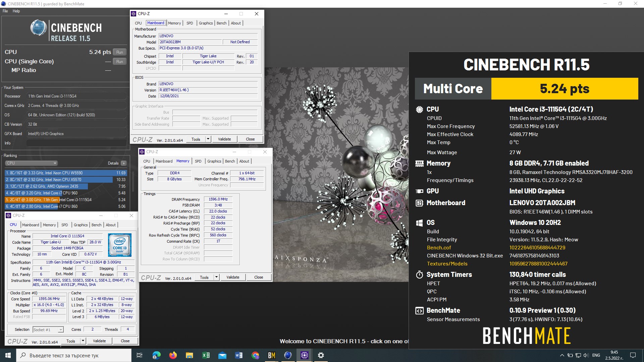Click the System Timers clock icon

(x=419, y=275)
